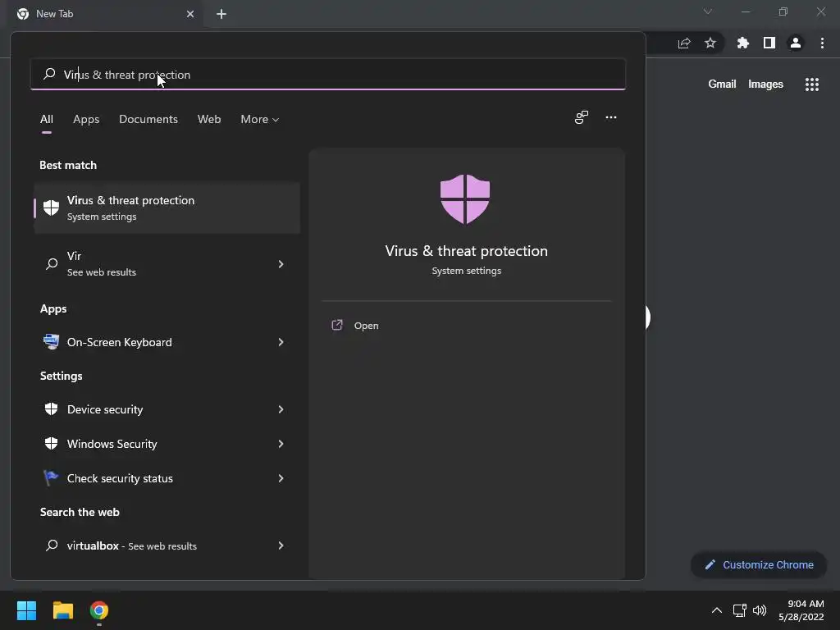Viewport: 840px width, 630px height.
Task: Open Windows Security setting result
Action: [167, 444]
